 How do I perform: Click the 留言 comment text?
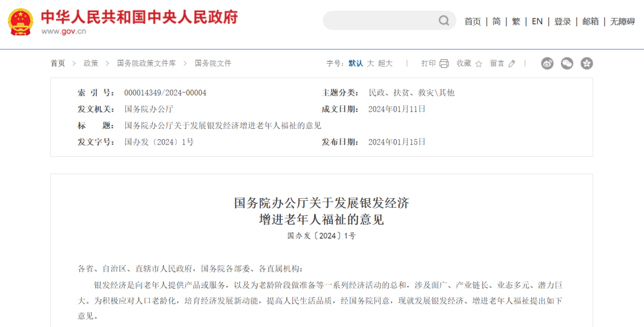497,63
